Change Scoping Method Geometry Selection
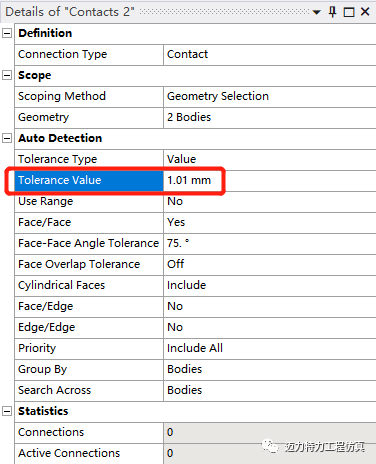This screenshot has height=464, width=376. tap(270, 97)
